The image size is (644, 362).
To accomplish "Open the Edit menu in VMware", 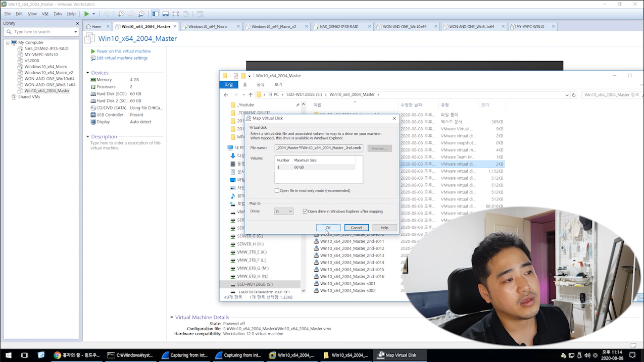I will click(19, 14).
